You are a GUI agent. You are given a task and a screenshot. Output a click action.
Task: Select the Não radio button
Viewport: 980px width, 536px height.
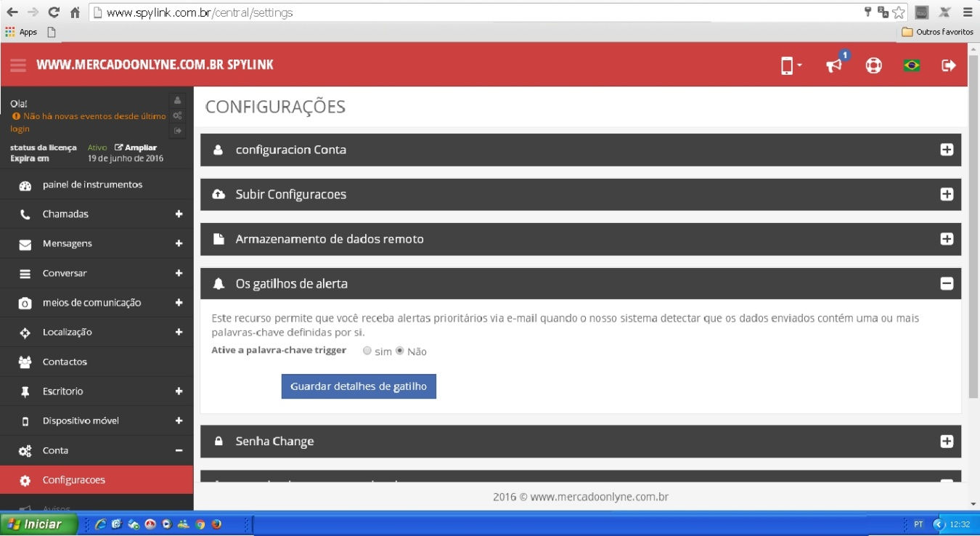(x=399, y=351)
